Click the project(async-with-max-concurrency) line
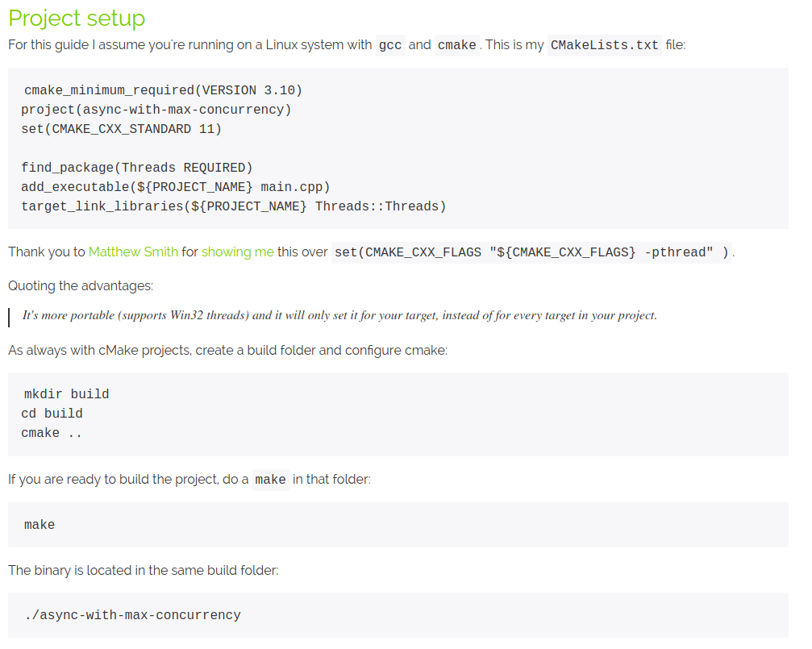812x649 pixels. (x=156, y=110)
